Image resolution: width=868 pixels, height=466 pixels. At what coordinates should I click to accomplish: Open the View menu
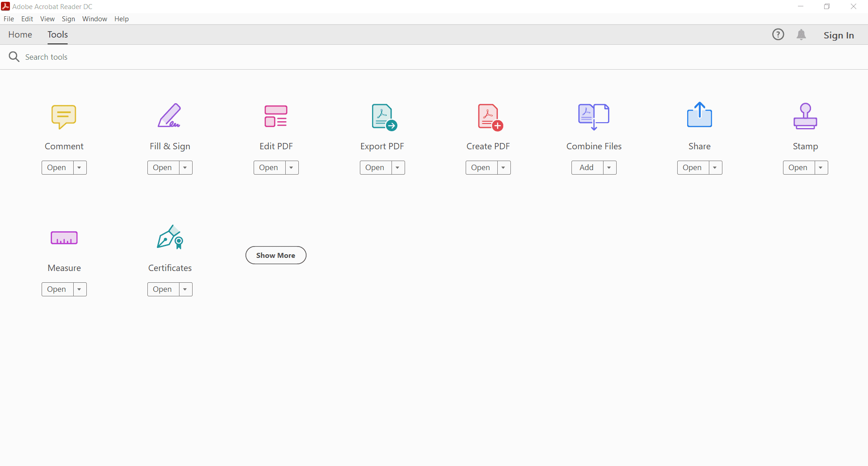(x=47, y=19)
